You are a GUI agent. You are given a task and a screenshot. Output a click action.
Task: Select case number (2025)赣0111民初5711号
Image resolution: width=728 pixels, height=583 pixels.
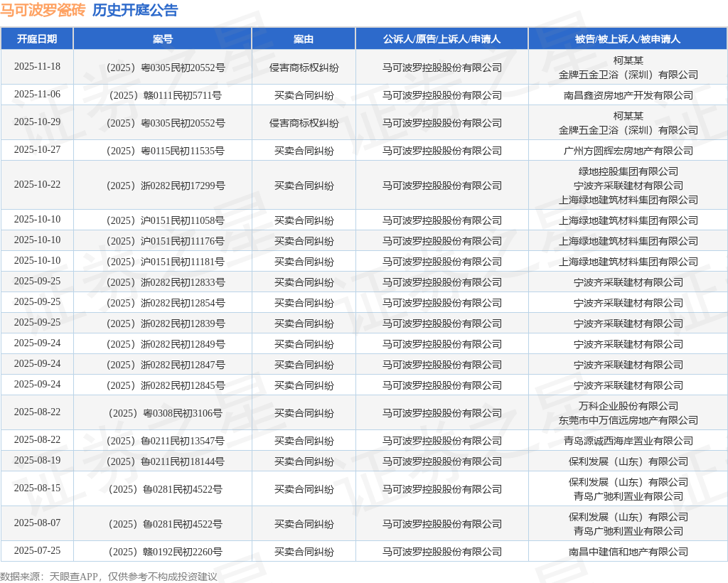(x=165, y=95)
